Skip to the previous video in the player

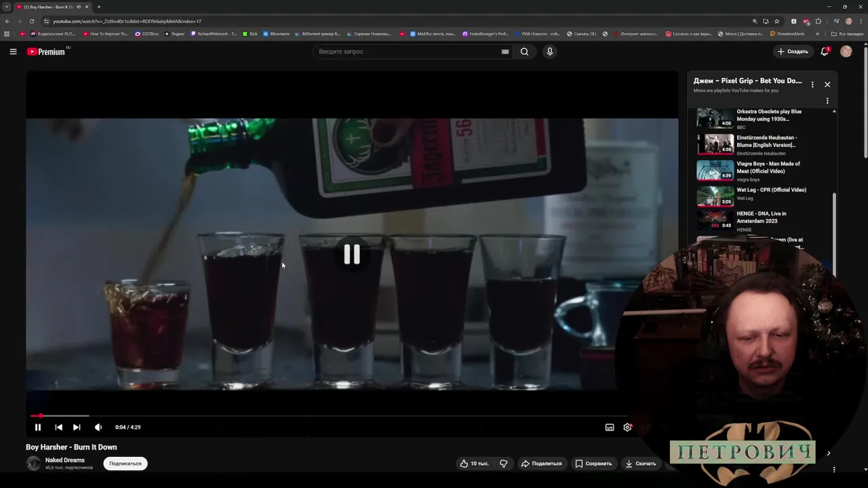point(58,427)
